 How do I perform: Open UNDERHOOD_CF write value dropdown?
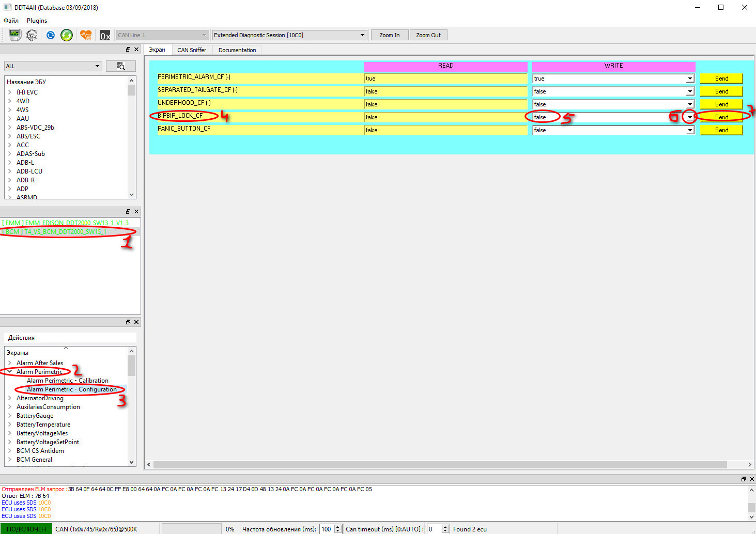[x=690, y=104]
